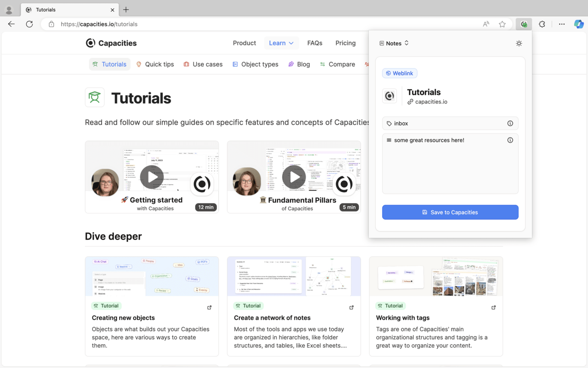Click the Weblink type badge
Image resolution: width=588 pixels, height=368 pixels.
pos(400,73)
